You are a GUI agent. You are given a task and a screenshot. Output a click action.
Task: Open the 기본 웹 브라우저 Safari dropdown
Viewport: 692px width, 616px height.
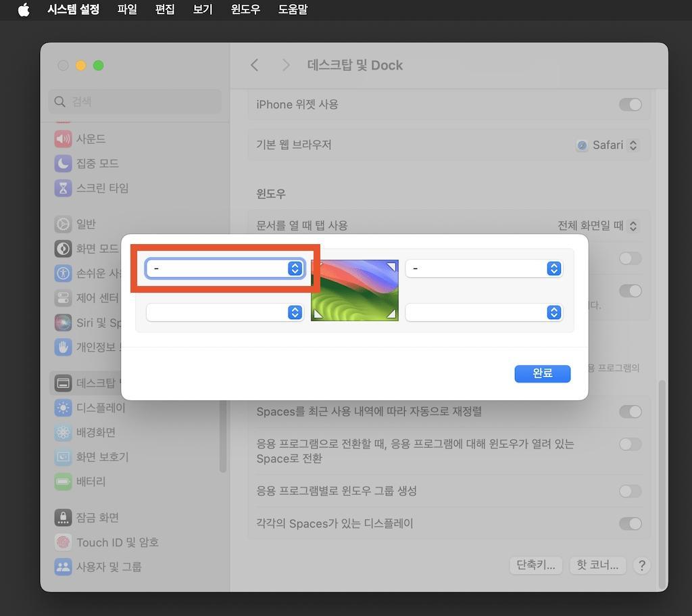point(608,145)
